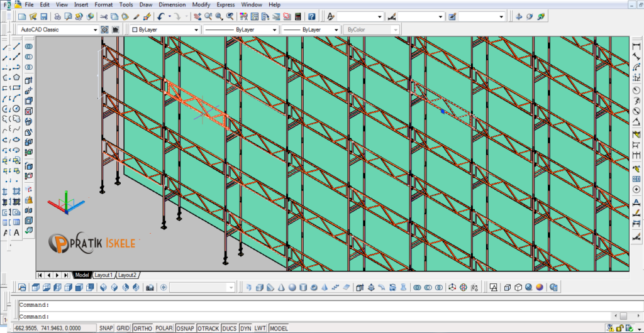Click MODEL space button in status bar

(279, 328)
